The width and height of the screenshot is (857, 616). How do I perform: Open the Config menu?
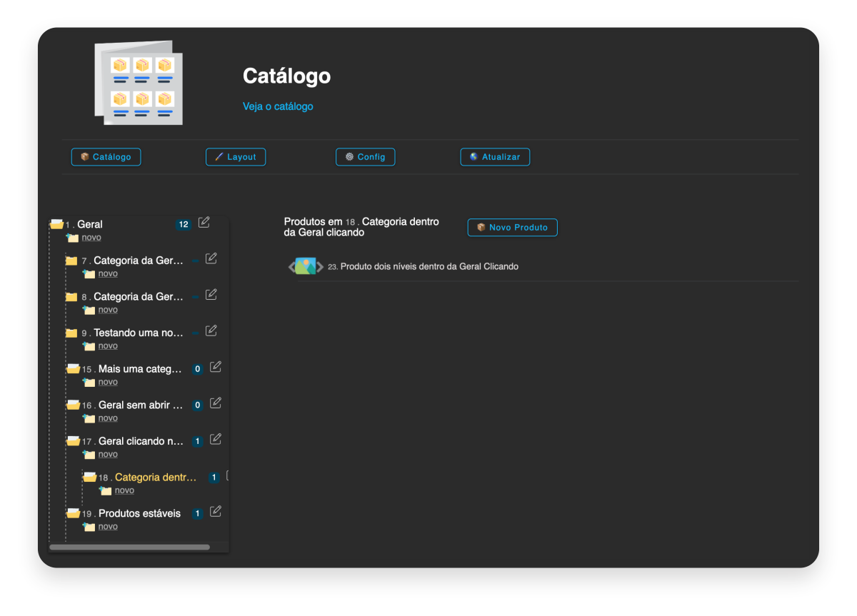tap(365, 156)
